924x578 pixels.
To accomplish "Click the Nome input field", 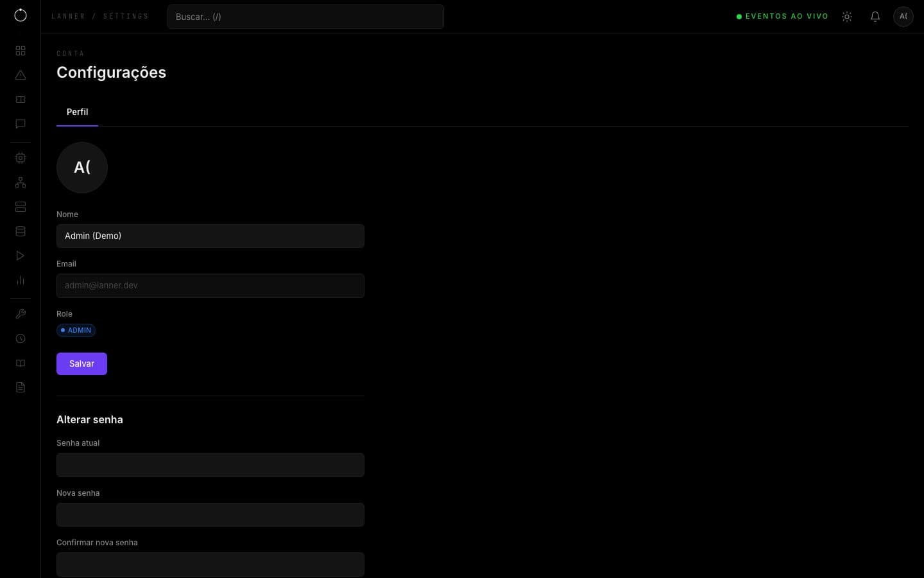I will pos(210,236).
